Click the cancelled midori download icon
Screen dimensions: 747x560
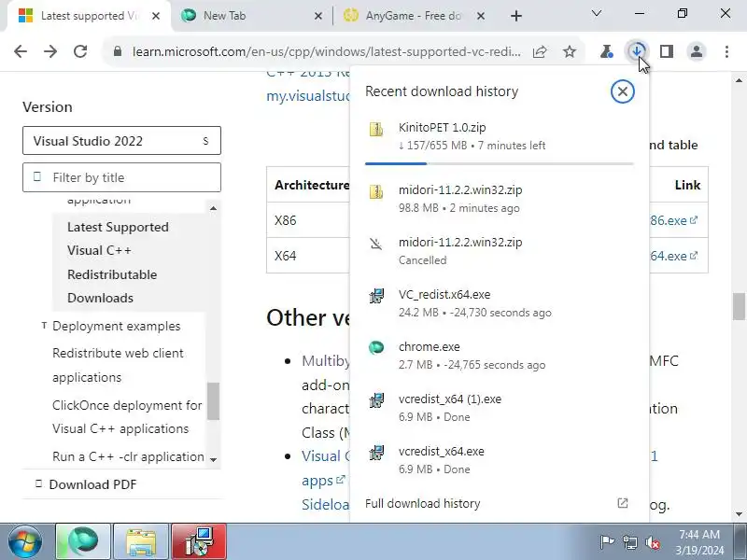click(x=376, y=244)
